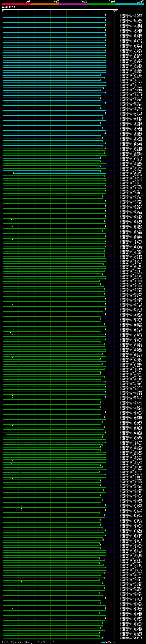Select the UniRef100_C4JBF5 label
Screen dimensions: 146x644
[131, 63]
